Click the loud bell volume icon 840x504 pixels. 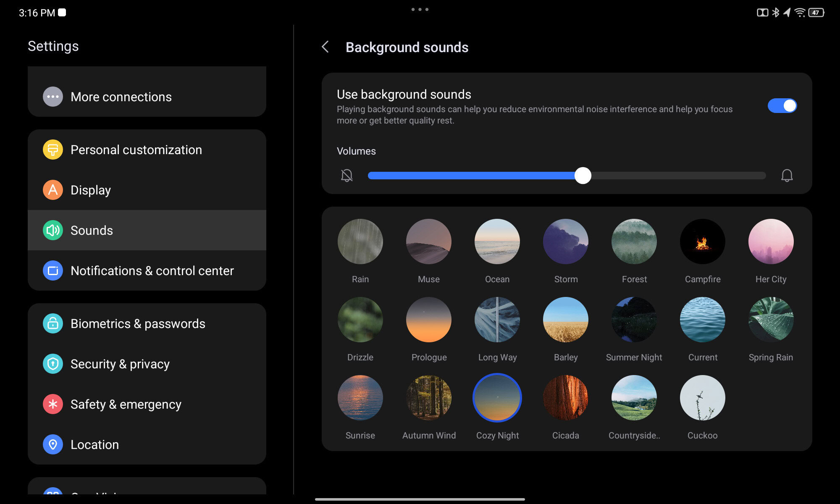pos(787,176)
